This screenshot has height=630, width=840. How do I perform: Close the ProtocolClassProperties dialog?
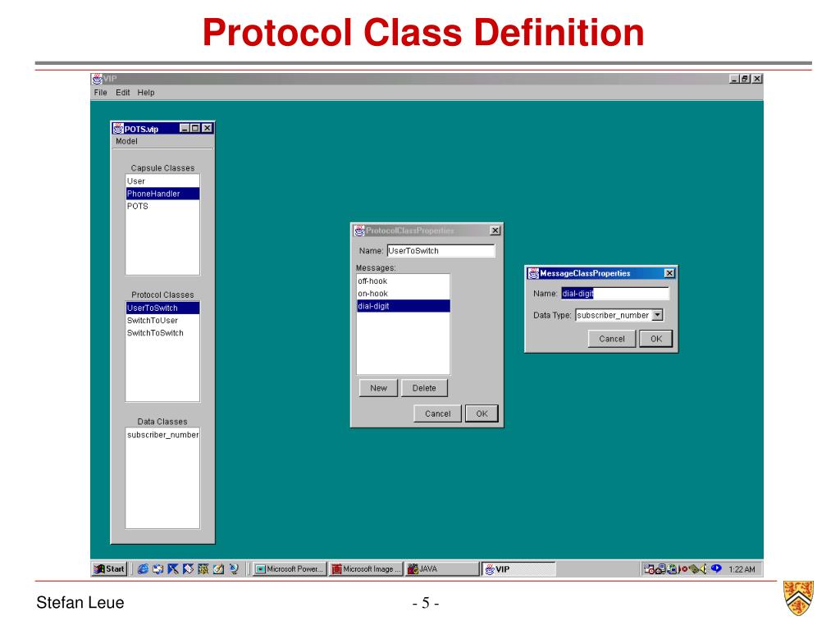495,231
